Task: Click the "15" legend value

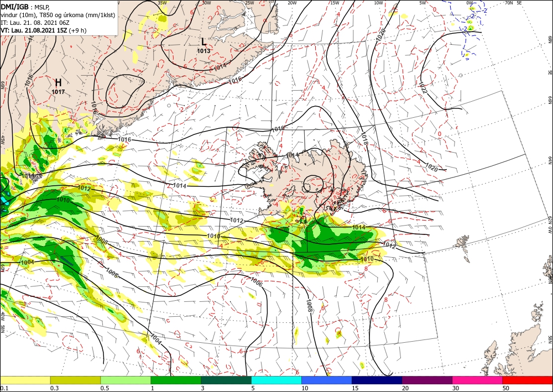Action: point(355,388)
